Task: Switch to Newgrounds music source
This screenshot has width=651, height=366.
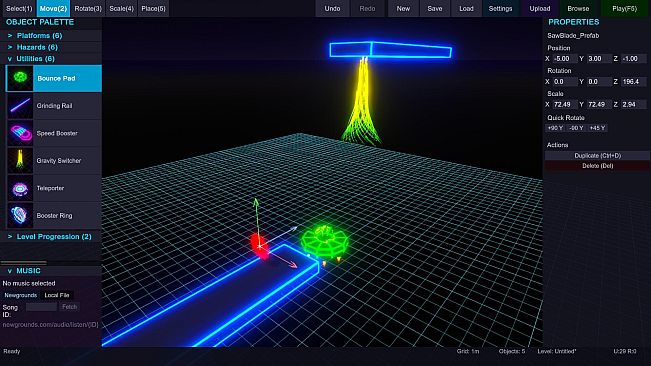Action: (20, 295)
